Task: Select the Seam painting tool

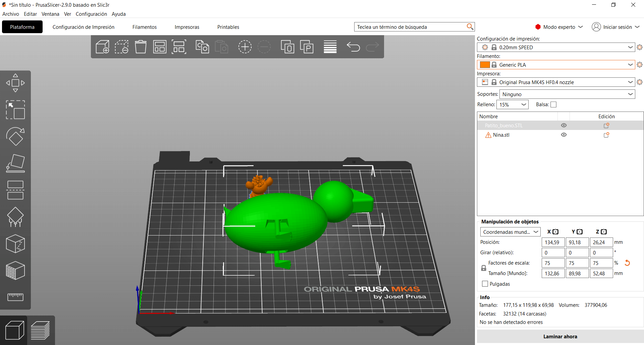Action: click(15, 244)
